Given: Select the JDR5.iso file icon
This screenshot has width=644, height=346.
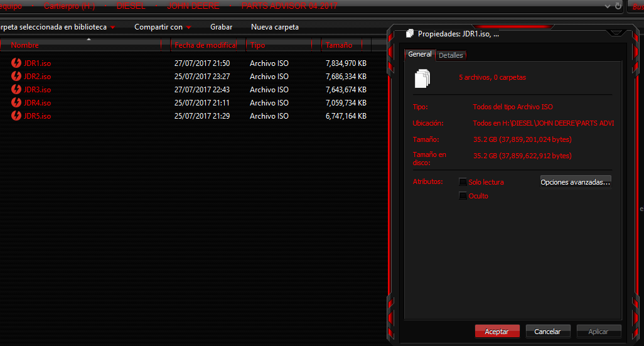Looking at the screenshot, I should pyautogui.click(x=16, y=116).
